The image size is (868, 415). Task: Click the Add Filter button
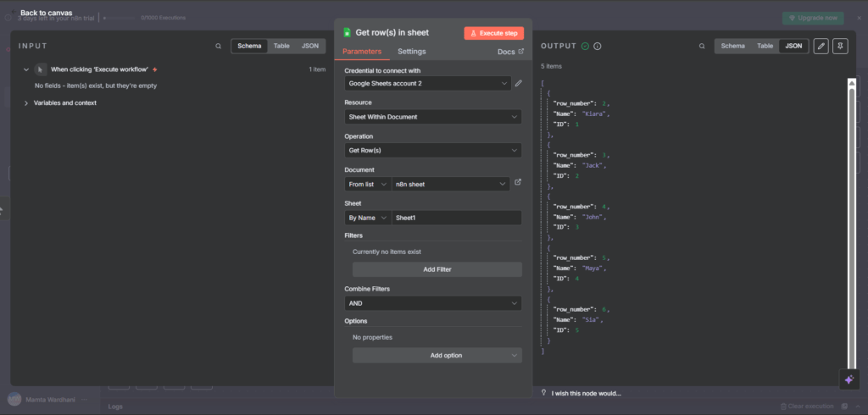[437, 269]
